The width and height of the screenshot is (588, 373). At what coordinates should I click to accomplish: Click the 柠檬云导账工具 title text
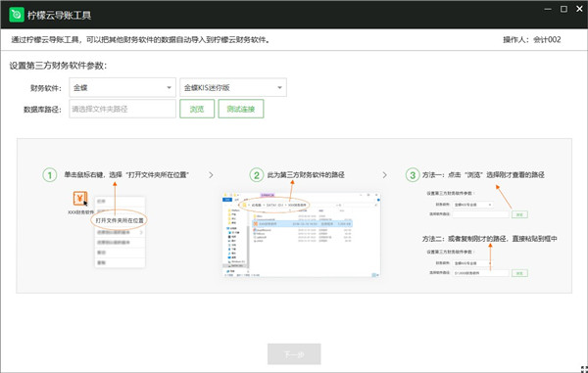pyautogui.click(x=59, y=15)
